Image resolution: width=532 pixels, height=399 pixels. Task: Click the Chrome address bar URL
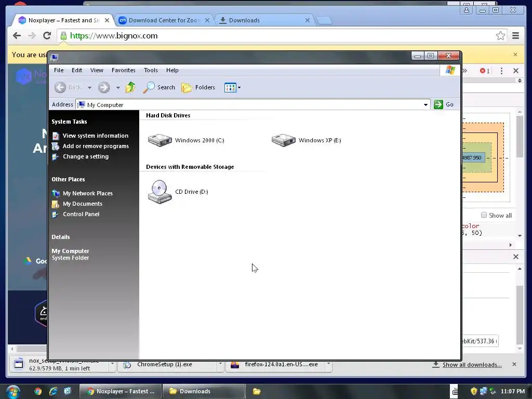click(x=114, y=36)
